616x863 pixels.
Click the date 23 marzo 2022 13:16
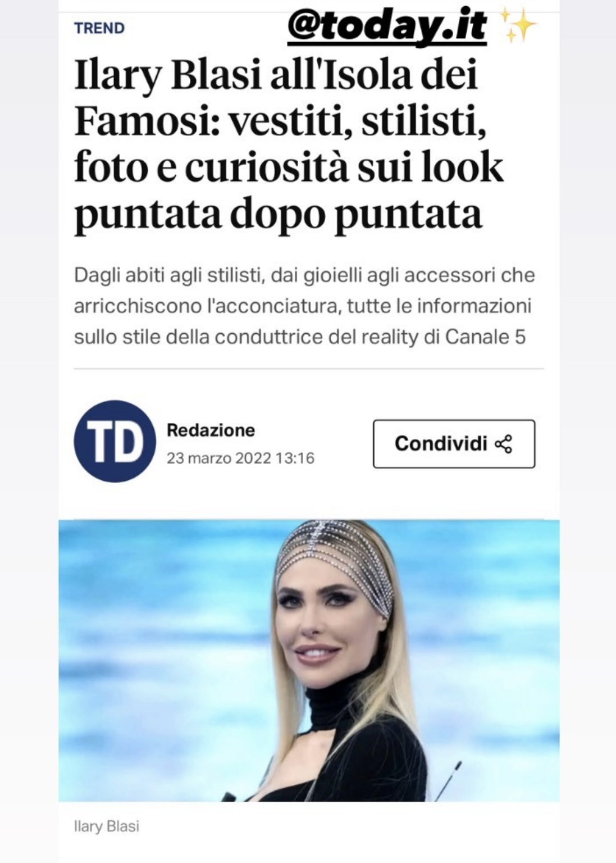240,458
